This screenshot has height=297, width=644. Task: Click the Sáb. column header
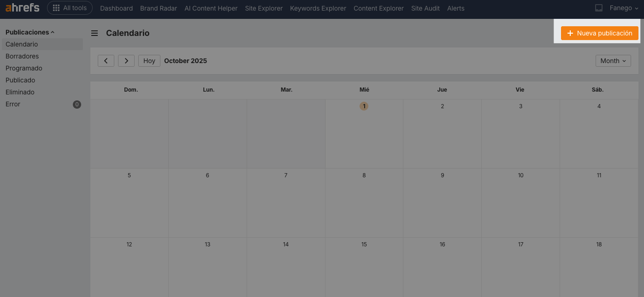point(598,90)
